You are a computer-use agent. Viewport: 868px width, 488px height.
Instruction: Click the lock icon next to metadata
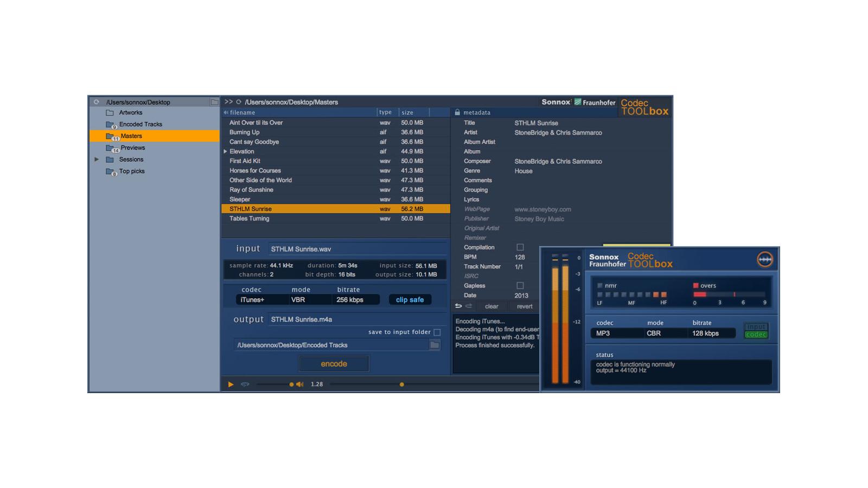[x=457, y=112]
